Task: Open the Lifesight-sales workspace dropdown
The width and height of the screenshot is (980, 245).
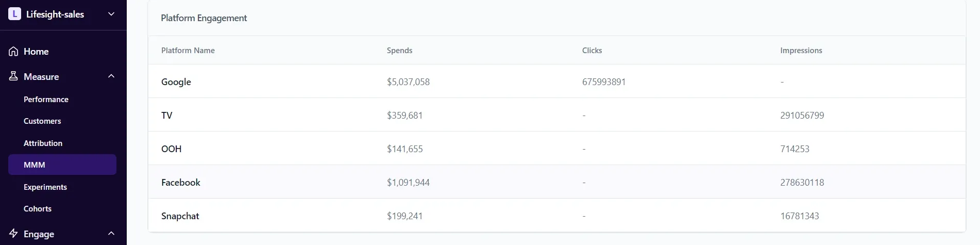Action: pos(111,14)
